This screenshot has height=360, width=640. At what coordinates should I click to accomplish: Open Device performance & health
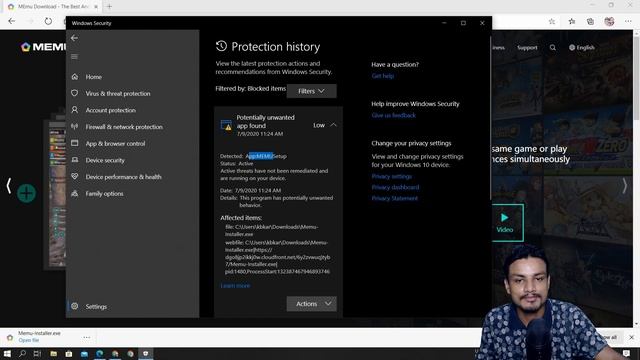pos(123,177)
